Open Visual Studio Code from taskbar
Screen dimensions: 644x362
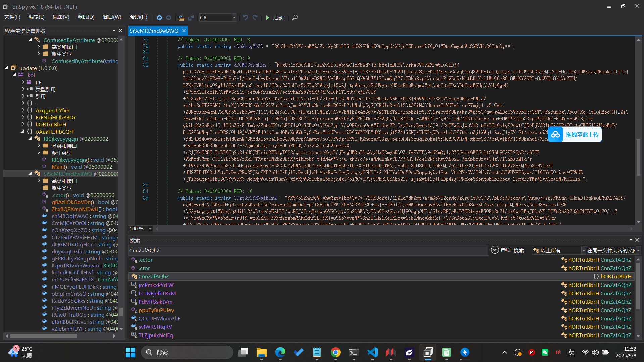pyautogui.click(x=372, y=352)
